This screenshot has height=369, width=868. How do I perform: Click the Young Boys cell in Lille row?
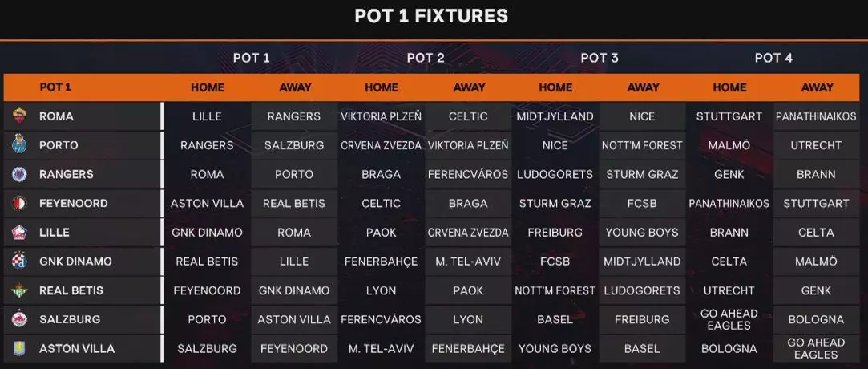(x=642, y=233)
